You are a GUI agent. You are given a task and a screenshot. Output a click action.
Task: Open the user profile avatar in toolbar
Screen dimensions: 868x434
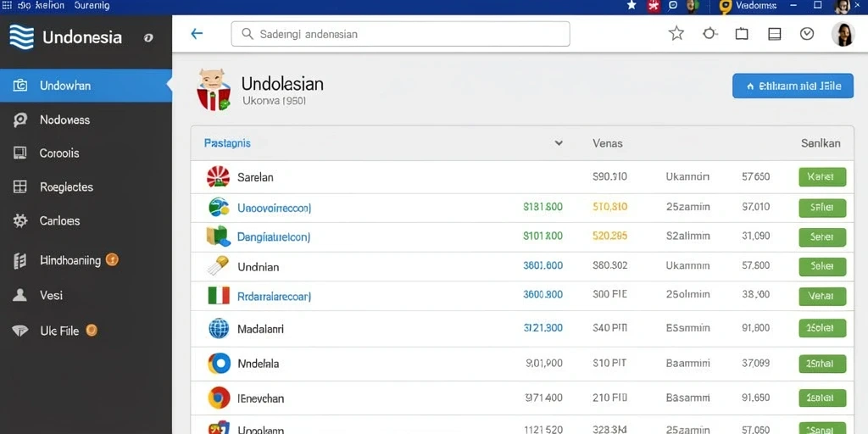pyautogui.click(x=843, y=34)
